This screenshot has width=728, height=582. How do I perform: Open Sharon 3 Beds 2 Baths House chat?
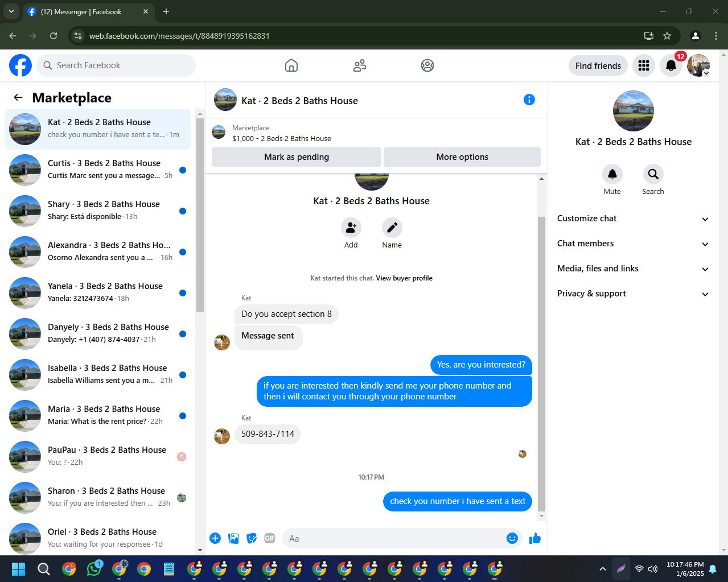pyautogui.click(x=97, y=498)
